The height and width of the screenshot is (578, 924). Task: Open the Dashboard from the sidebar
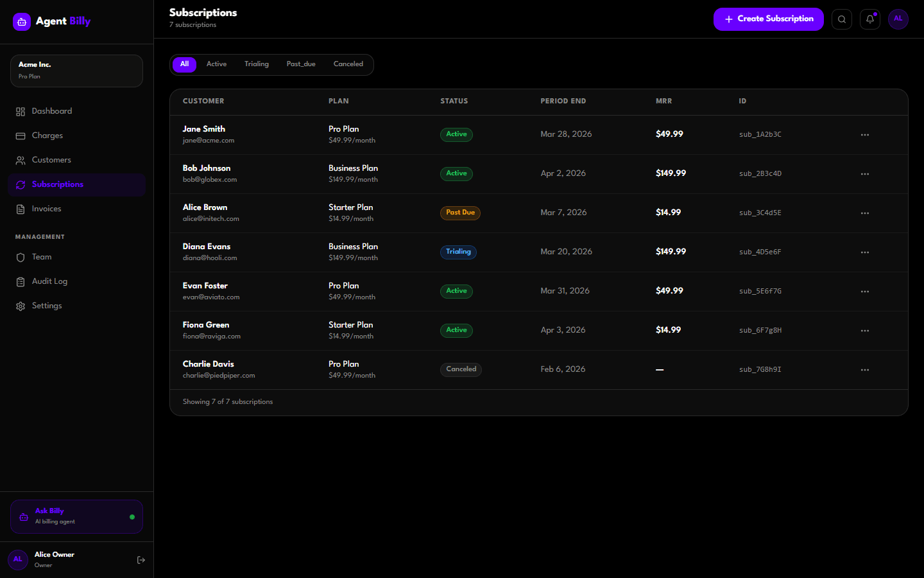tap(51, 110)
